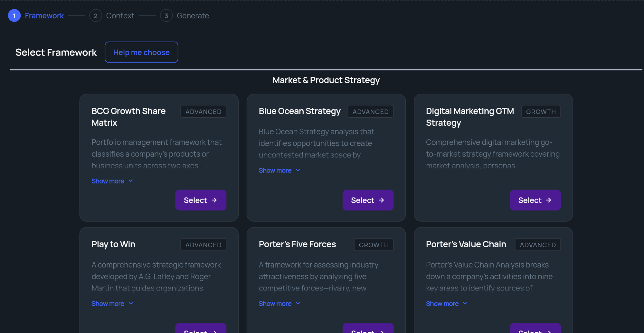Click the Select Framework heading
This screenshot has height=333, width=644.
click(56, 52)
